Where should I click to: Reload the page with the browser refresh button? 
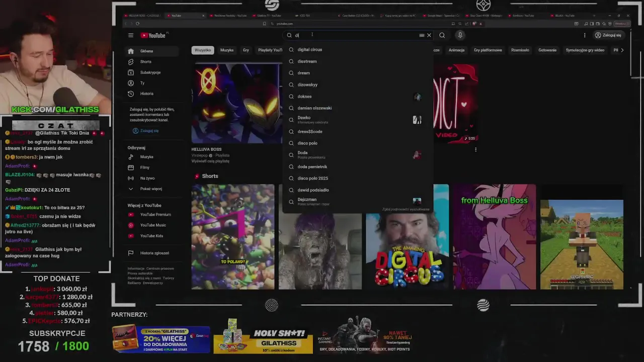137,24
